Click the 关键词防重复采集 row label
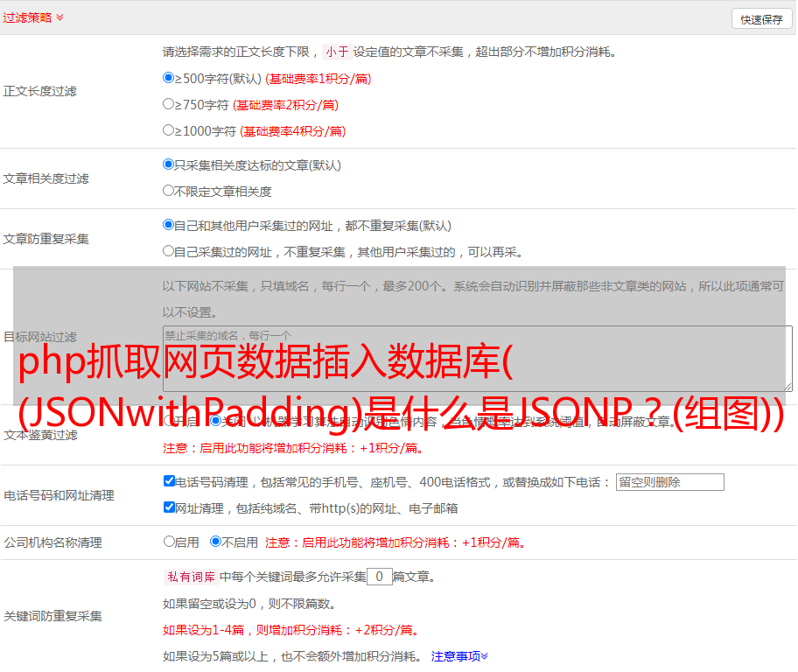798x672 pixels. [x=52, y=616]
